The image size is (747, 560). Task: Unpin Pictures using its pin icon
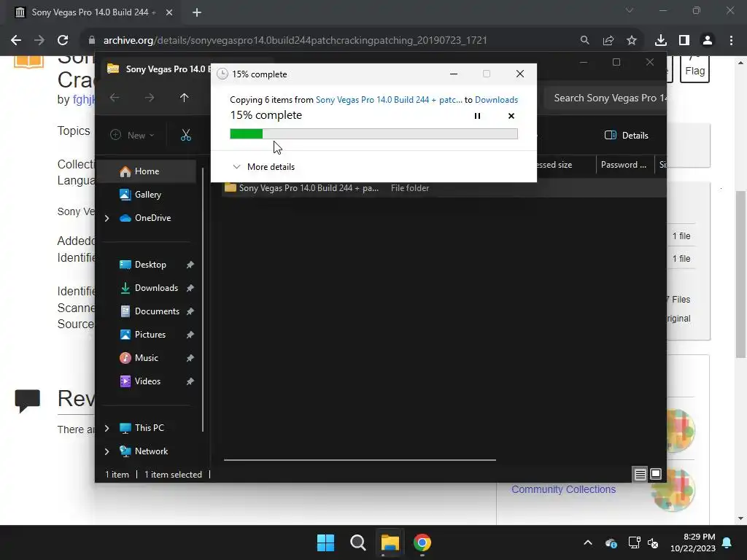(x=190, y=335)
